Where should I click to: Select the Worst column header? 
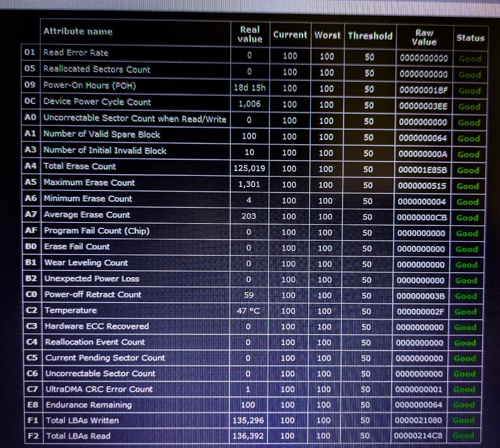[327, 35]
